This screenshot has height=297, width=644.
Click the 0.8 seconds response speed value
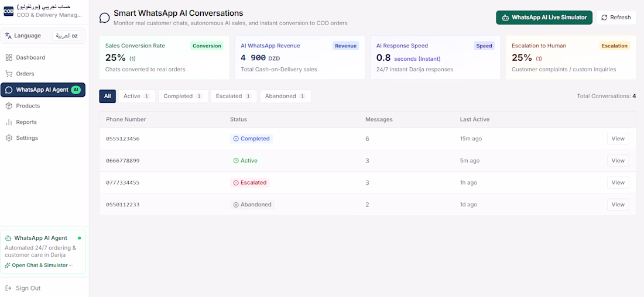(x=408, y=58)
